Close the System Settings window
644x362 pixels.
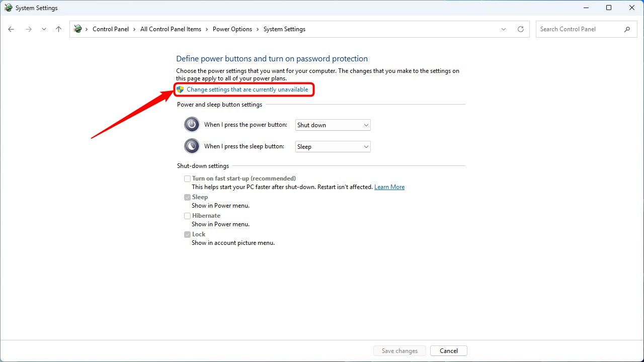(632, 8)
